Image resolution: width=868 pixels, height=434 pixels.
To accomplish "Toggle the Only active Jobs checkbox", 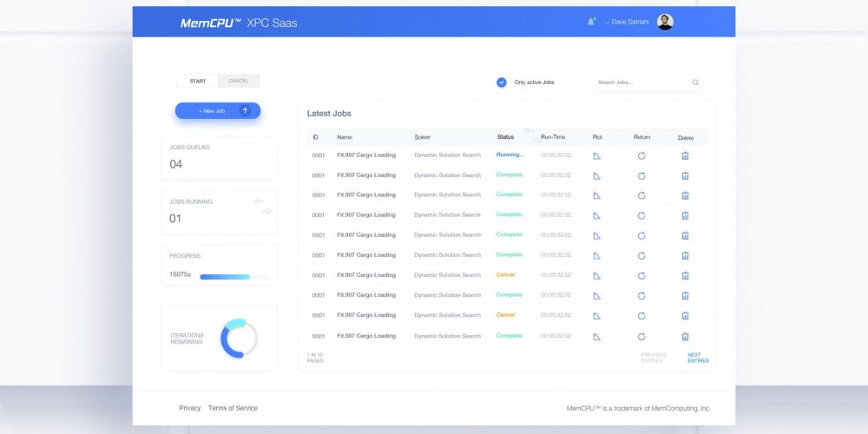I will point(502,82).
